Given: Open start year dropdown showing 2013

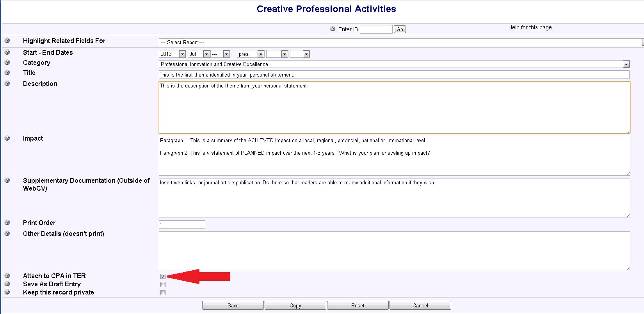Looking at the screenshot, I should point(173,54).
